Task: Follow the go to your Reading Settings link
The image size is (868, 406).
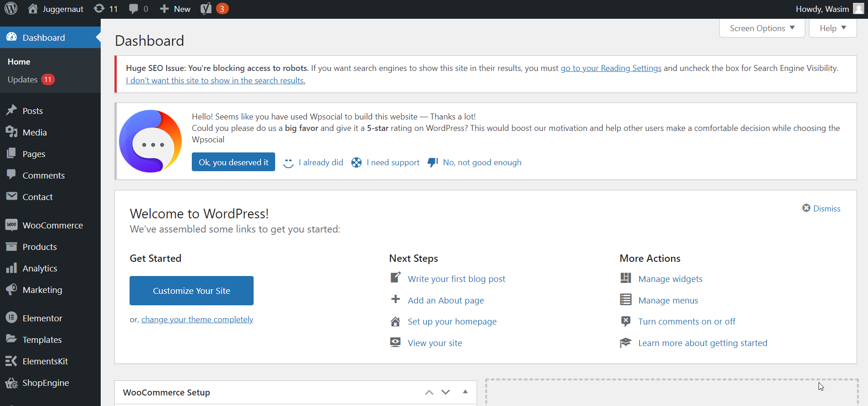Action: pos(611,68)
